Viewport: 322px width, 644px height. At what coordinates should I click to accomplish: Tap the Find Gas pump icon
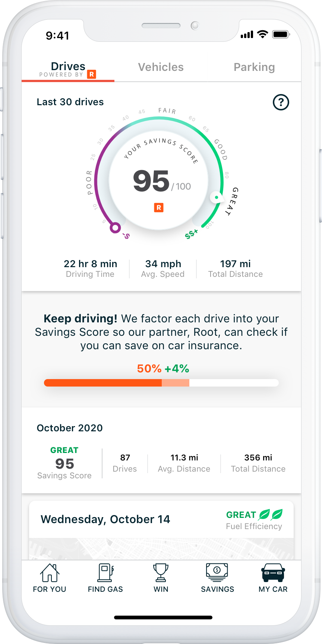[105, 573]
